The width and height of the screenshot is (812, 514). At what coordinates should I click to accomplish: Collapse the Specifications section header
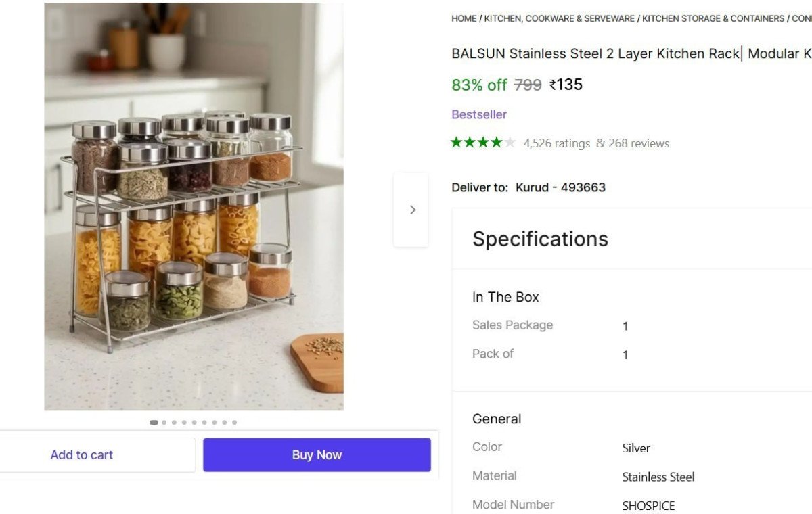(x=540, y=239)
